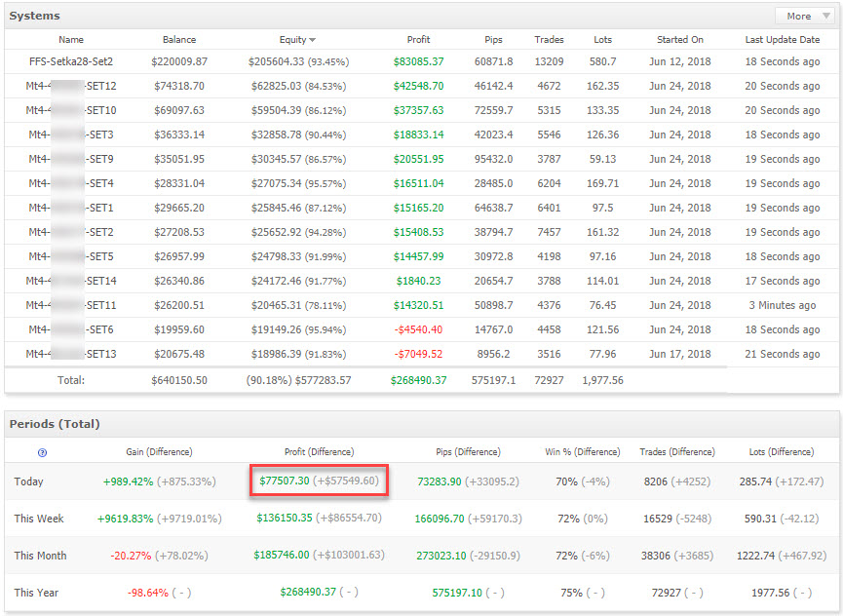Click the Gain (Difference) column header

tap(159, 452)
